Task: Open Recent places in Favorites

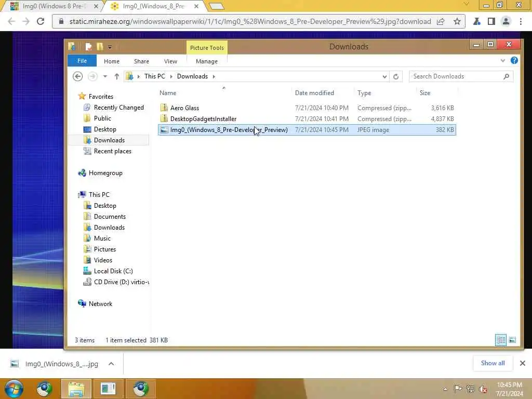Action: (x=112, y=151)
